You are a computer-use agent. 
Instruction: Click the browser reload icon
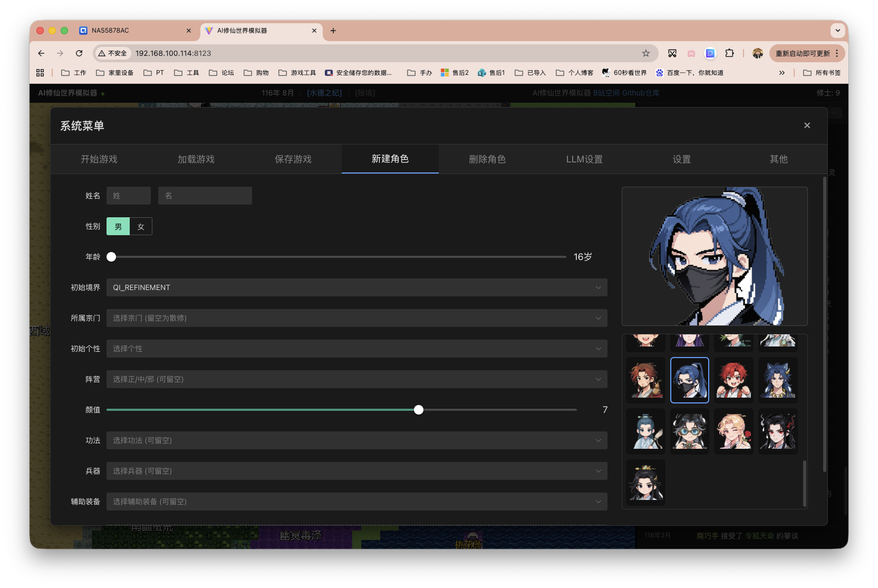pos(79,53)
